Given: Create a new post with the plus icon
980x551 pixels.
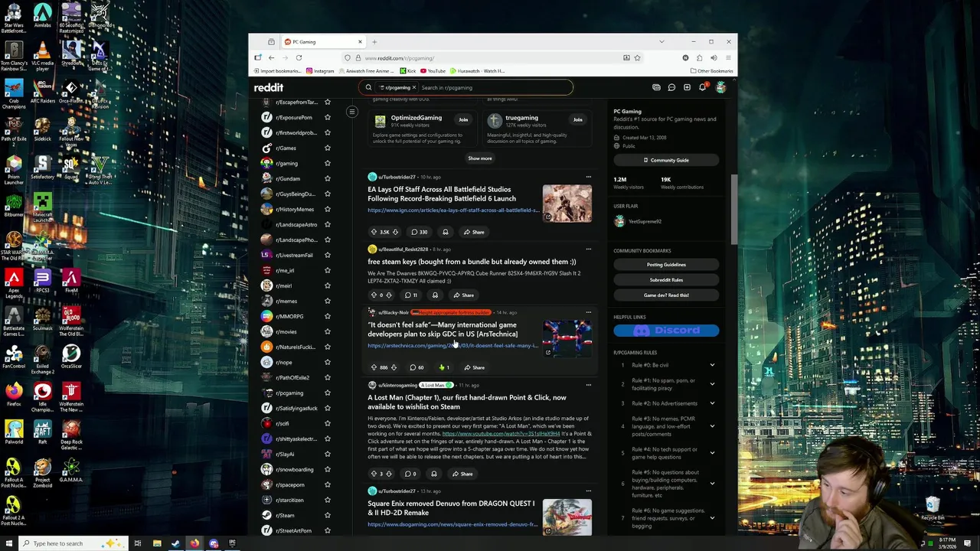Looking at the screenshot, I should click(687, 87).
